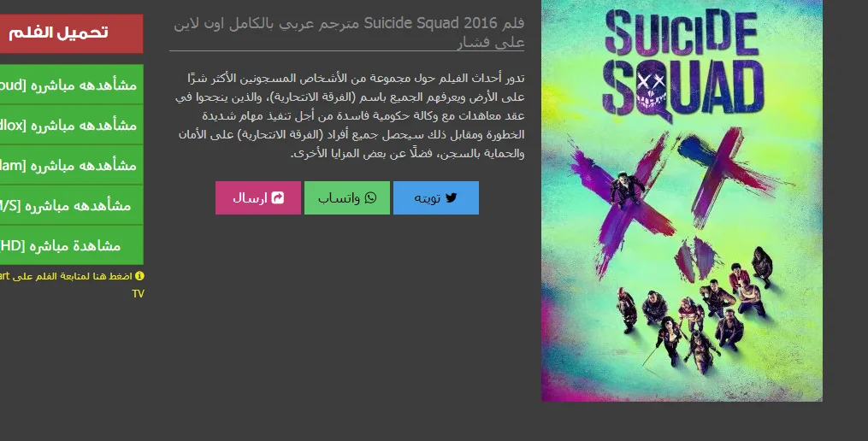Open the Suicide Squad 2016 film title heading
The image size is (868, 441).
349,32
